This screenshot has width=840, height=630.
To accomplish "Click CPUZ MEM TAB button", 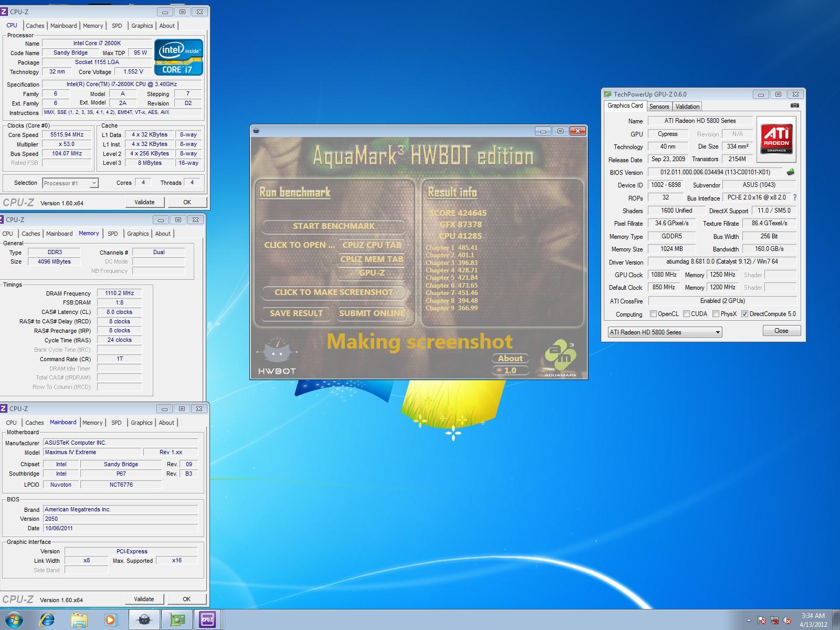I will 372,259.
